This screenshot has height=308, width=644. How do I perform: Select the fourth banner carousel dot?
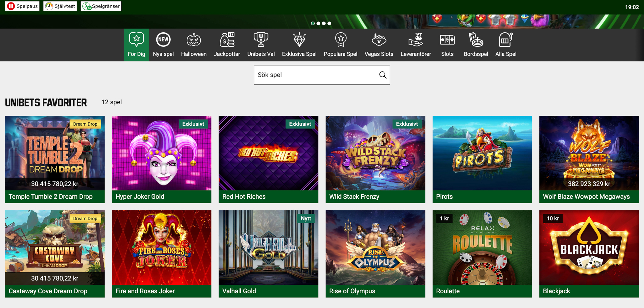[x=329, y=23]
